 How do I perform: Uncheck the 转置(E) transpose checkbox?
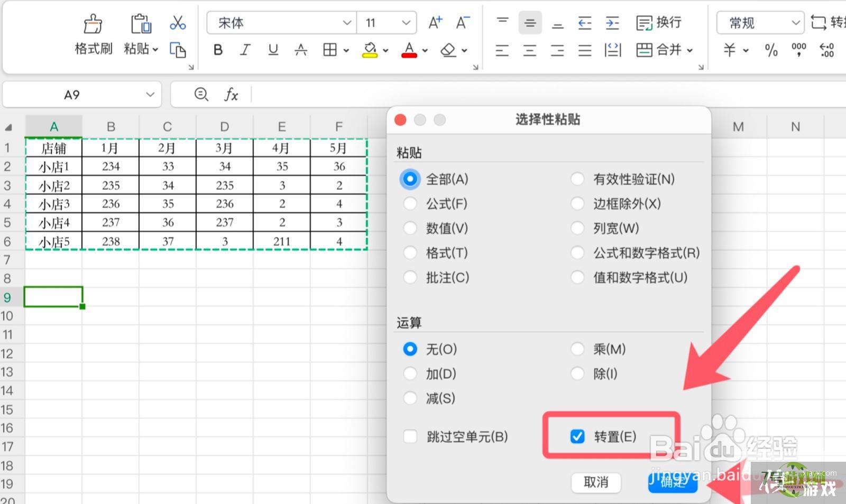click(x=577, y=436)
